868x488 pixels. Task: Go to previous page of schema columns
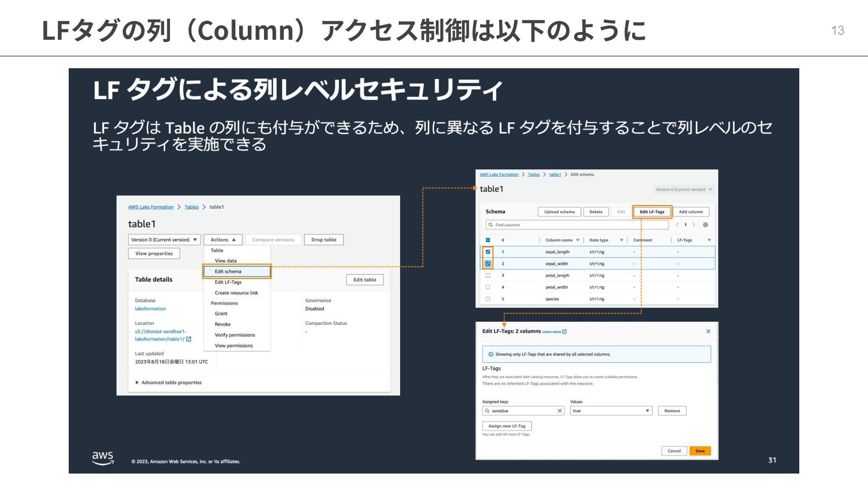pyautogui.click(x=677, y=225)
